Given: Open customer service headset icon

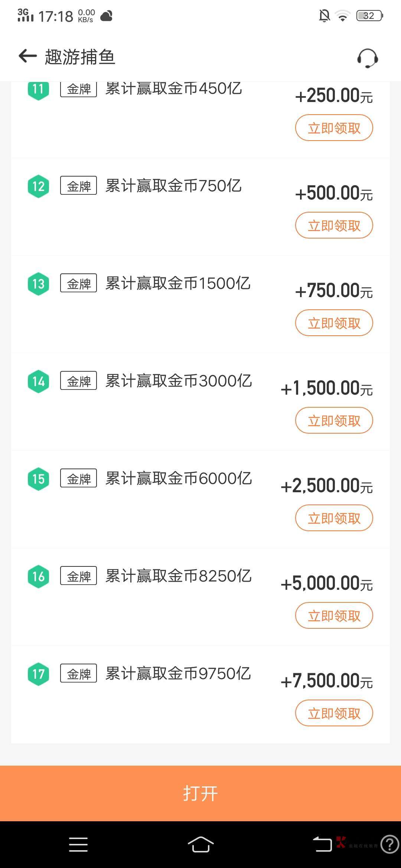Looking at the screenshot, I should pos(368,58).
